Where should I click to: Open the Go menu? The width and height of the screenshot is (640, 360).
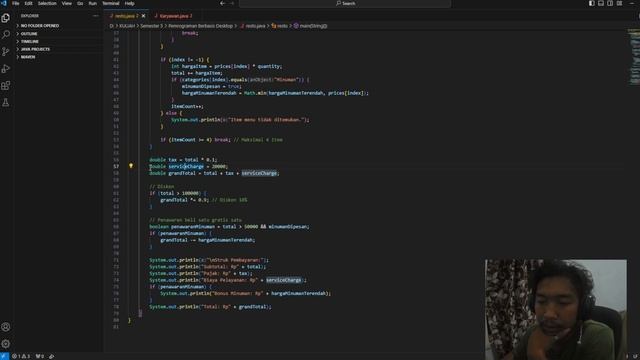80,3
